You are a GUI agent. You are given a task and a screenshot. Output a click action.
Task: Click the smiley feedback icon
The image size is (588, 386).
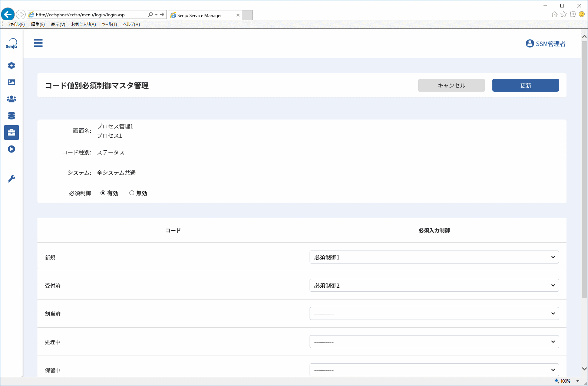click(x=582, y=14)
